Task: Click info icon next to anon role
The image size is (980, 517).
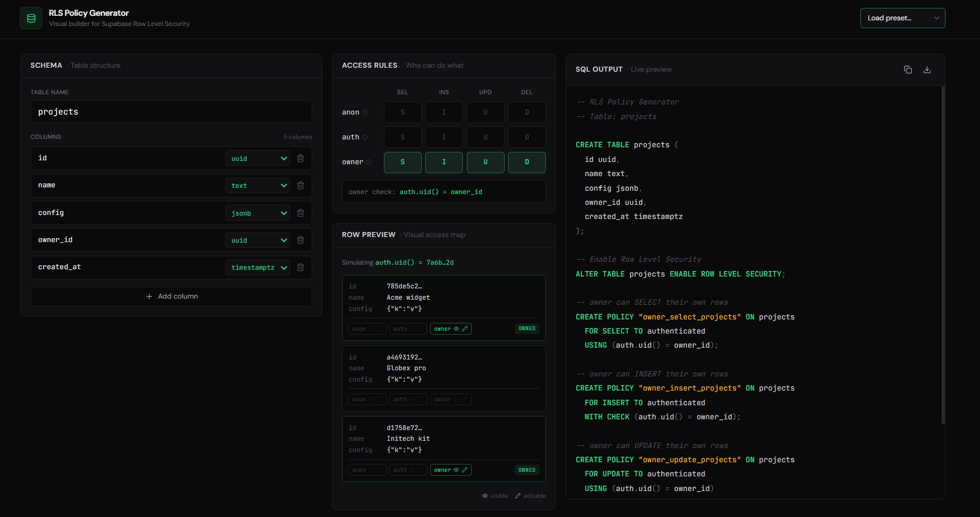Action: coord(365,112)
